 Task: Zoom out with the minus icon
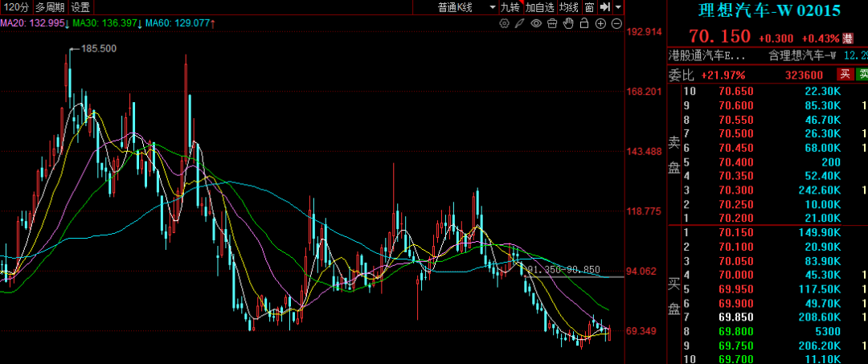pos(616,23)
